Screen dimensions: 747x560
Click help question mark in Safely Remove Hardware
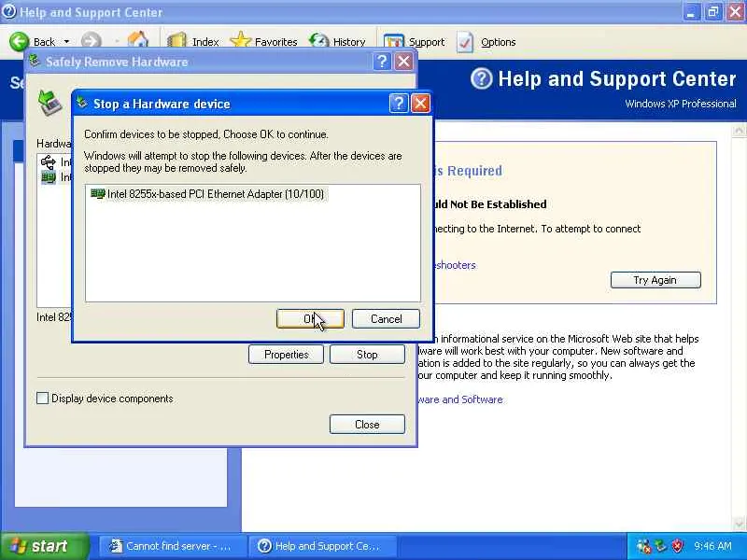382,62
